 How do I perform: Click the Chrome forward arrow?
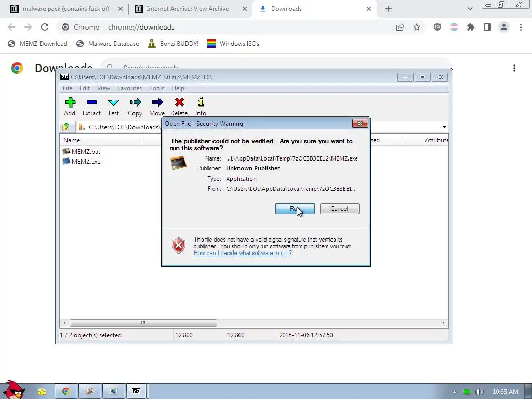(x=28, y=27)
